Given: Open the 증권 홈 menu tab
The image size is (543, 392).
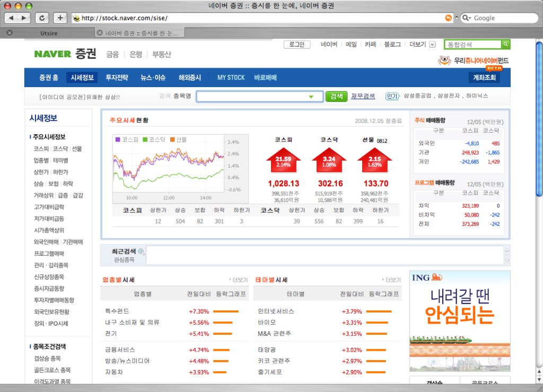Looking at the screenshot, I should (x=49, y=77).
